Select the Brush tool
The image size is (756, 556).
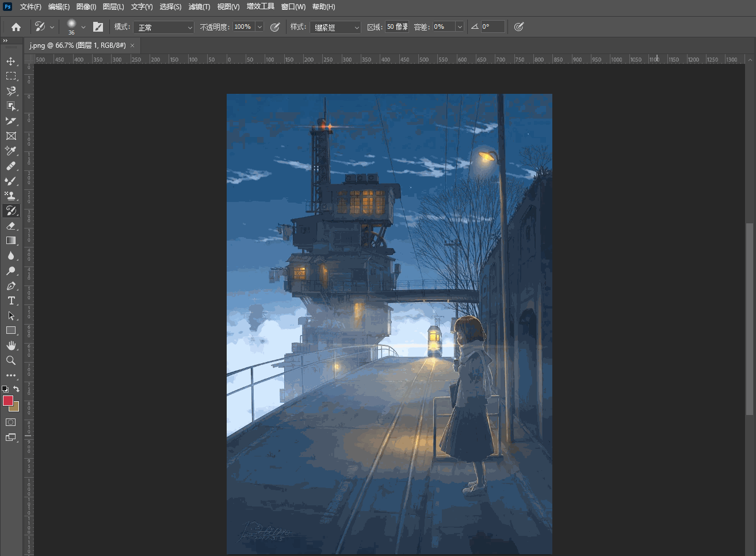(x=11, y=181)
